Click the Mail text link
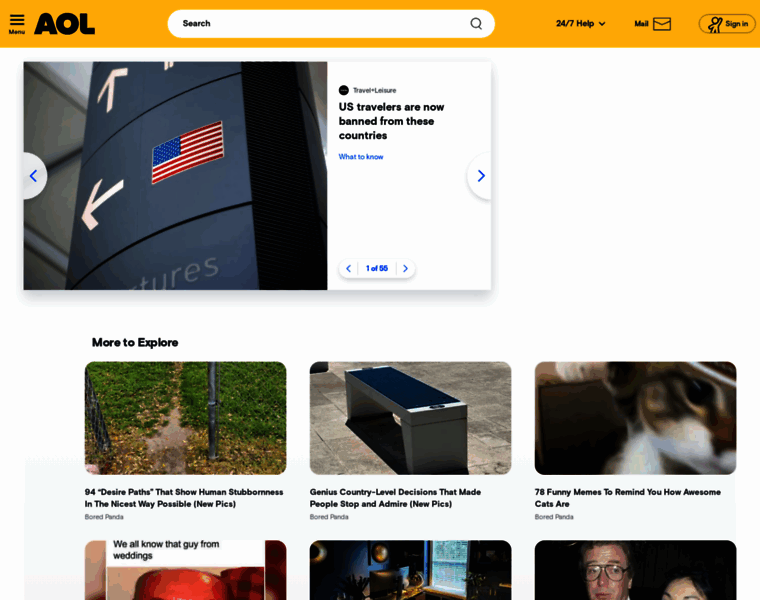Viewport: 760px width, 600px height. 641,24
